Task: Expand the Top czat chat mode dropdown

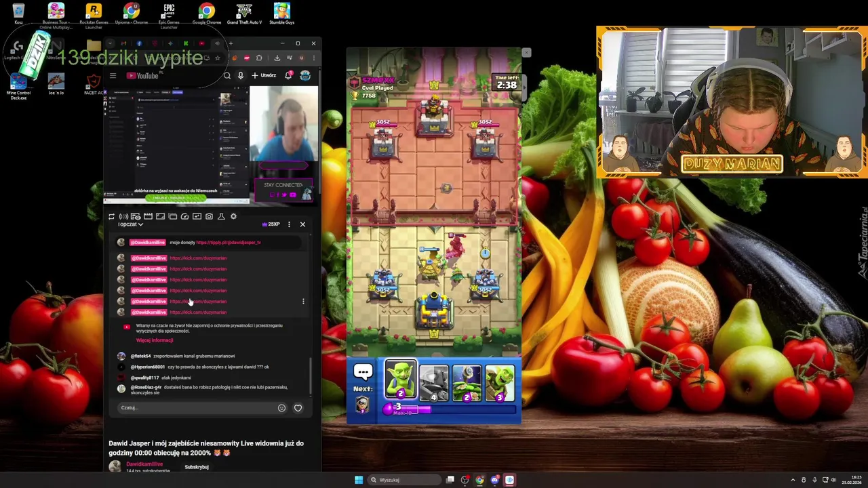Action: point(130,224)
